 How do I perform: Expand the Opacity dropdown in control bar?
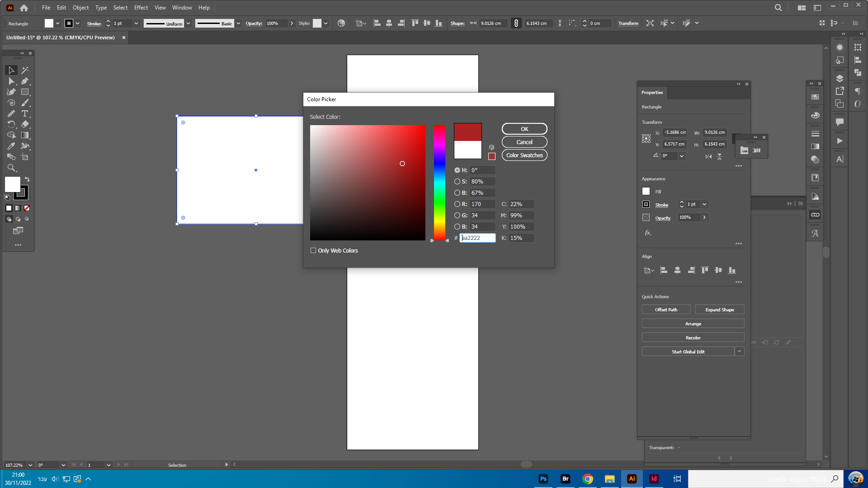pos(292,23)
